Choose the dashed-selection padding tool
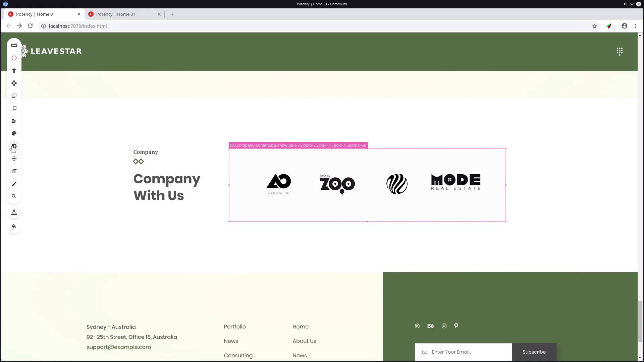Viewport: 644px width, 362px height. [x=14, y=96]
